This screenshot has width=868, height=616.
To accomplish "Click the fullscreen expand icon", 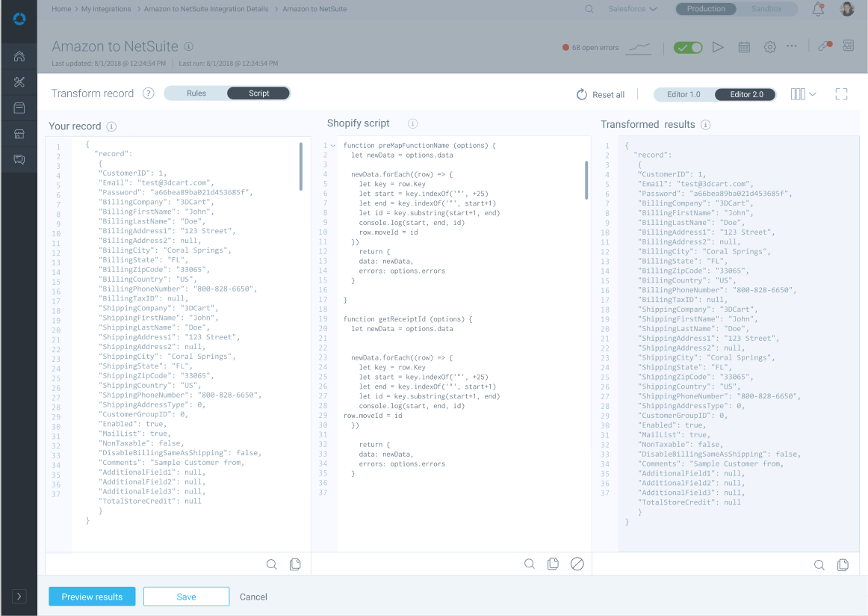I will 841,94.
